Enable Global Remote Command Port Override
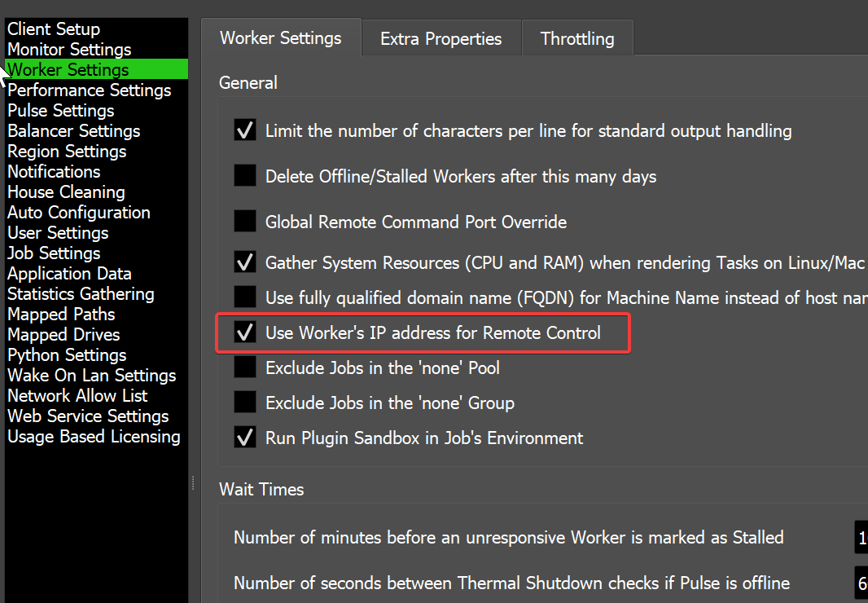The image size is (868, 603). click(x=245, y=222)
